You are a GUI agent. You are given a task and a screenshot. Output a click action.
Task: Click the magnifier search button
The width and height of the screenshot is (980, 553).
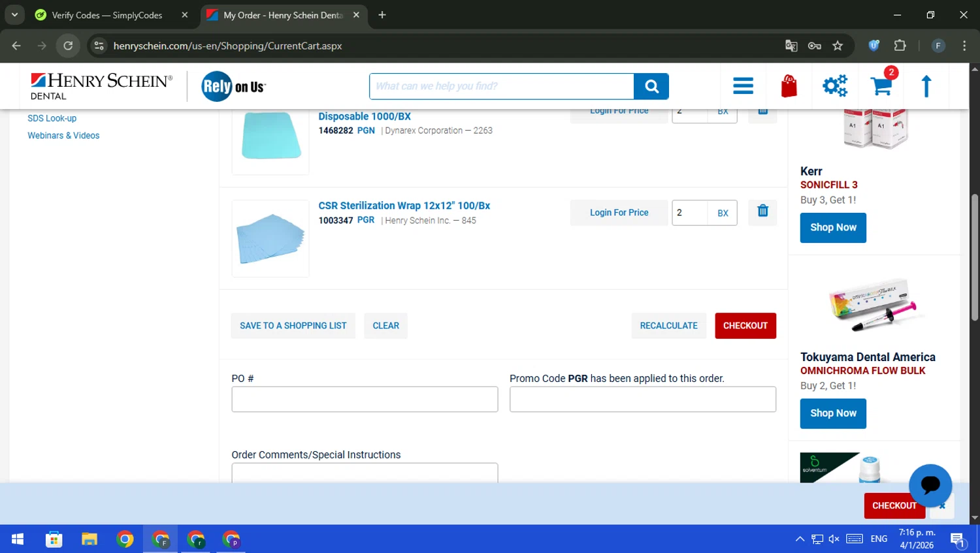pos(651,86)
